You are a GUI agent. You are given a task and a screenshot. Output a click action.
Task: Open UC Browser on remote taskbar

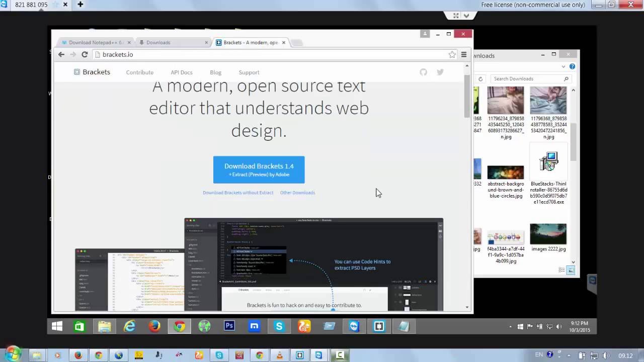[304, 326]
